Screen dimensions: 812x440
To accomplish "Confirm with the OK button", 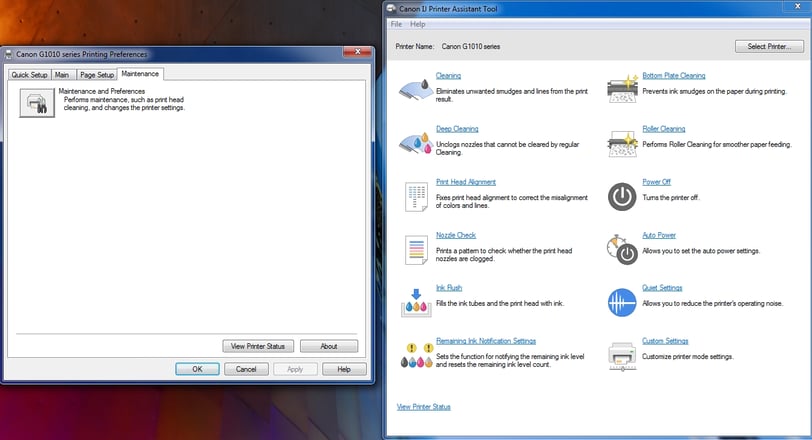I will pyautogui.click(x=197, y=369).
